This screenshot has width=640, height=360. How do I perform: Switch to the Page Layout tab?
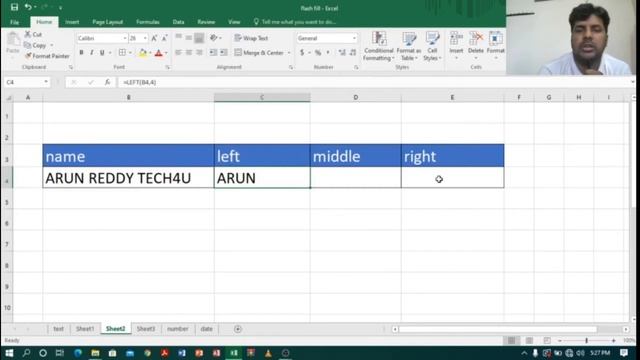[107, 22]
